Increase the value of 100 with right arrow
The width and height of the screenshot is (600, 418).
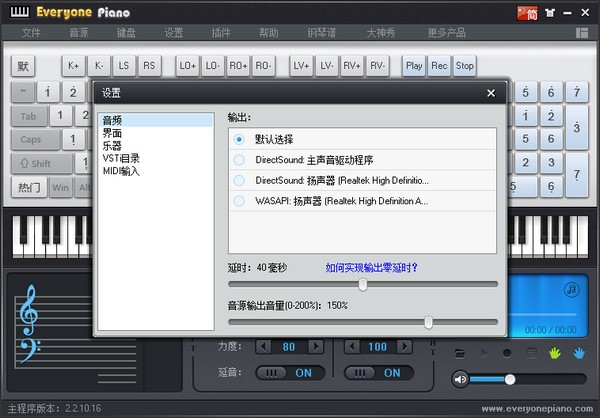tap(406, 347)
